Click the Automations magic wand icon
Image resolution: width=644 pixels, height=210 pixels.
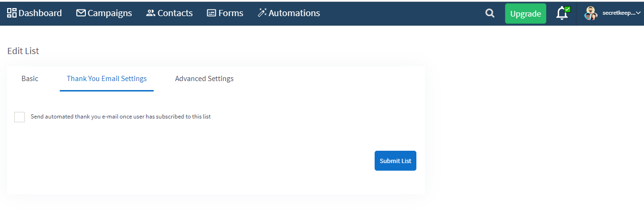pos(262,13)
